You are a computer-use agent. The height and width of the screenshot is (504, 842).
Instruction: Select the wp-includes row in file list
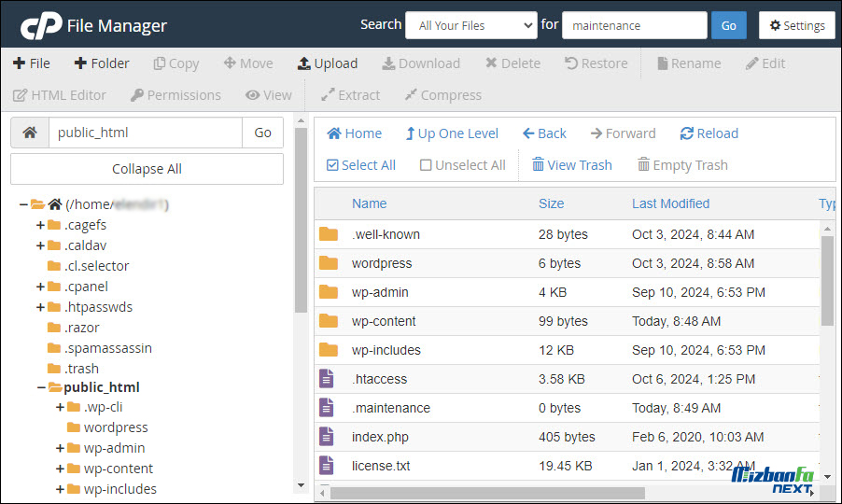click(x=567, y=350)
